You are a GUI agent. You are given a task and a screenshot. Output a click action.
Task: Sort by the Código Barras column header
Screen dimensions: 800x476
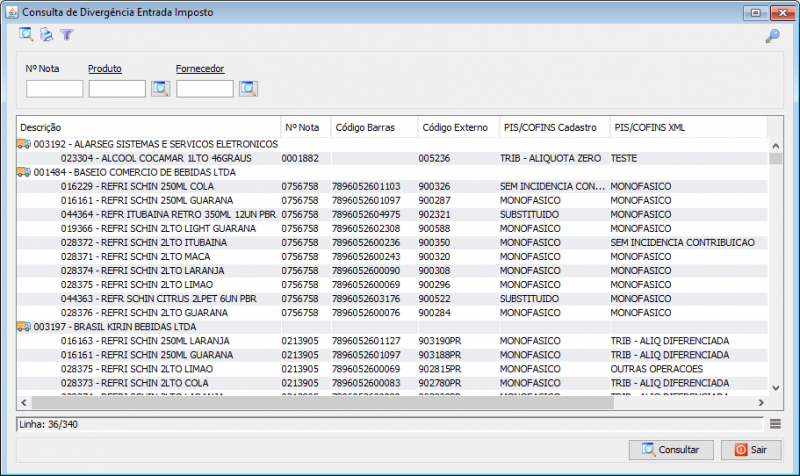(x=374, y=128)
